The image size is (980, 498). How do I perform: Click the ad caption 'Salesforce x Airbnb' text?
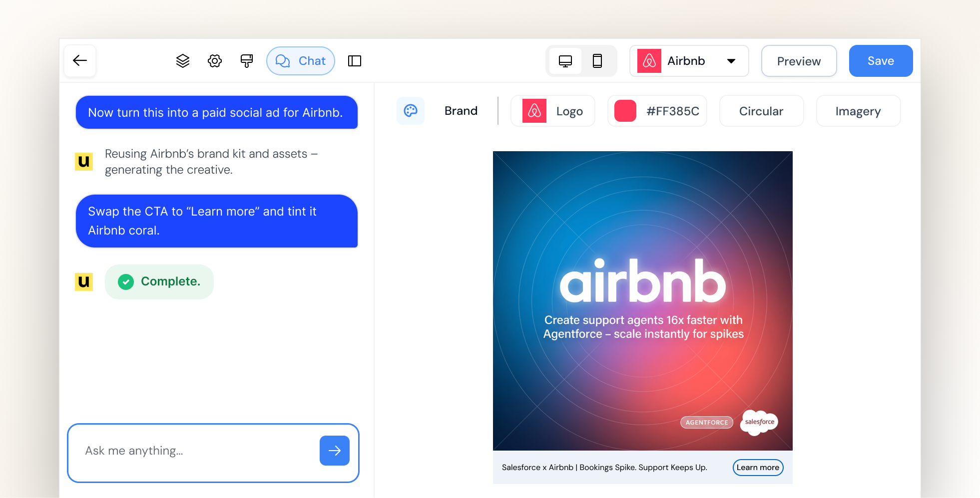pos(604,468)
